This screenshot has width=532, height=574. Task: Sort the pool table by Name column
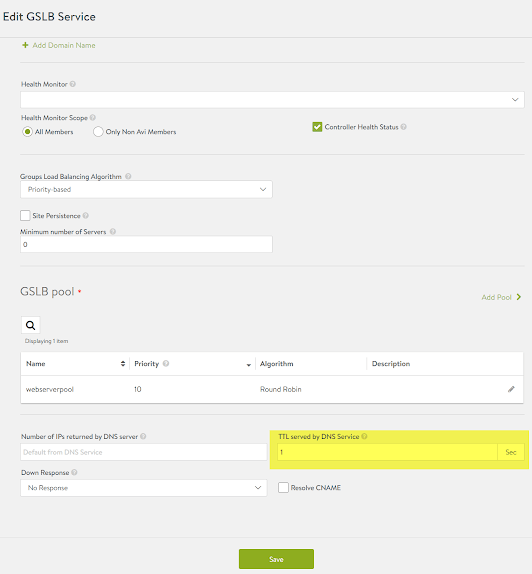[123, 364]
